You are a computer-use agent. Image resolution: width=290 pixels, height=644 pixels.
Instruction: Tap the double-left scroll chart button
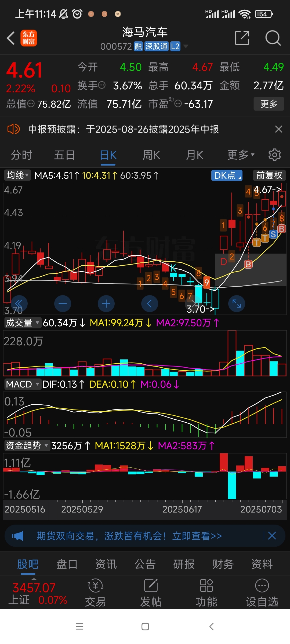19,303
